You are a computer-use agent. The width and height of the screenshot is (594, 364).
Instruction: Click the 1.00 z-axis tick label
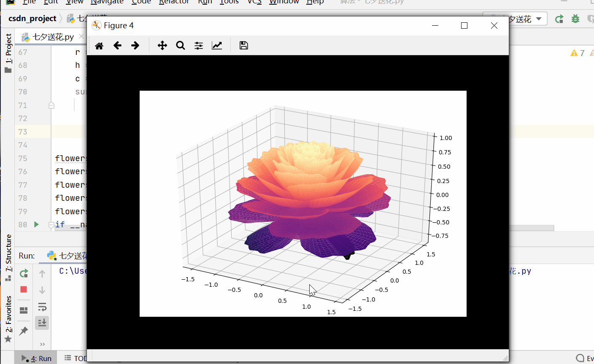click(x=445, y=138)
